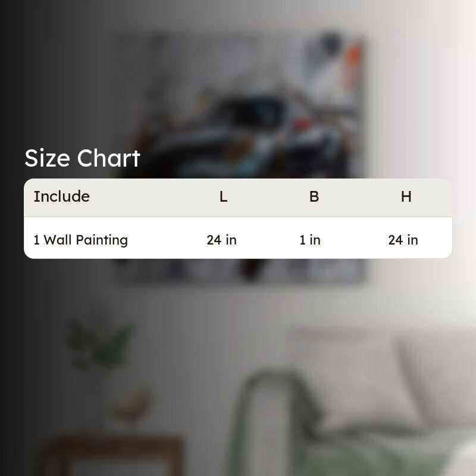This screenshot has height=476, width=476.
Task: Click the 24 in value under L
Action: [221, 240]
